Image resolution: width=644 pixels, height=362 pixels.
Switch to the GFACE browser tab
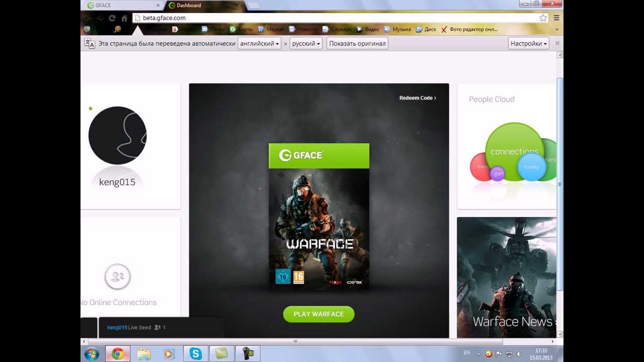(x=123, y=5)
